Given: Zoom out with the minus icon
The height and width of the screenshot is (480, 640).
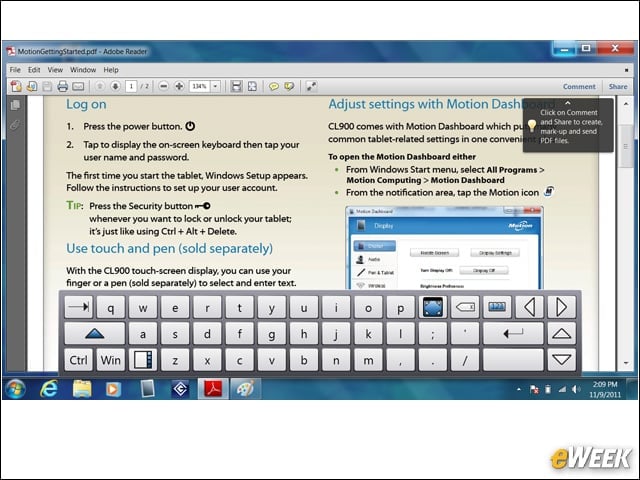Looking at the screenshot, I should pyautogui.click(x=163, y=86).
